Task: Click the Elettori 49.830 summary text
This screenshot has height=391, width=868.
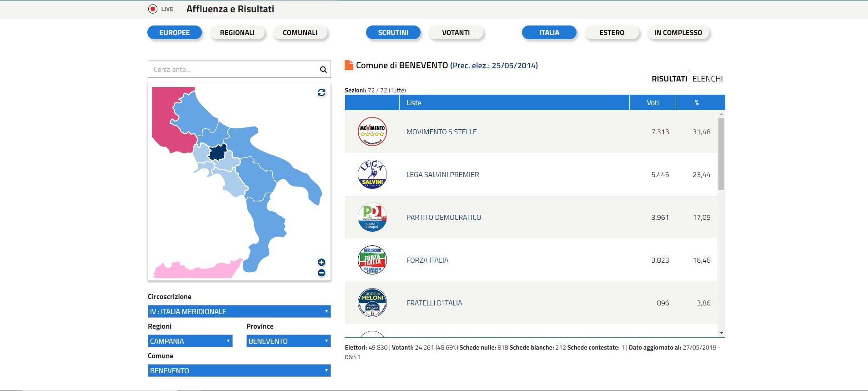Action: click(366, 347)
